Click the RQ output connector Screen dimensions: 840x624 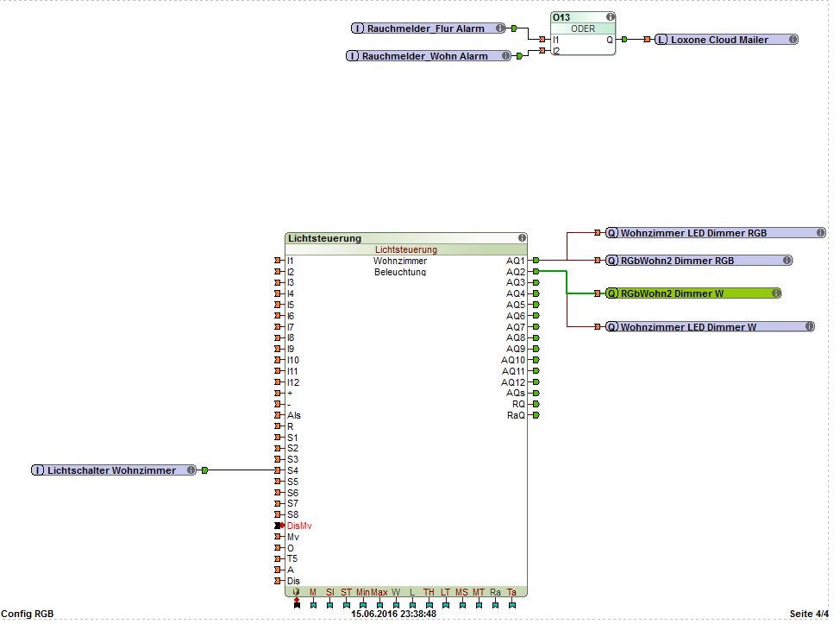click(x=536, y=404)
